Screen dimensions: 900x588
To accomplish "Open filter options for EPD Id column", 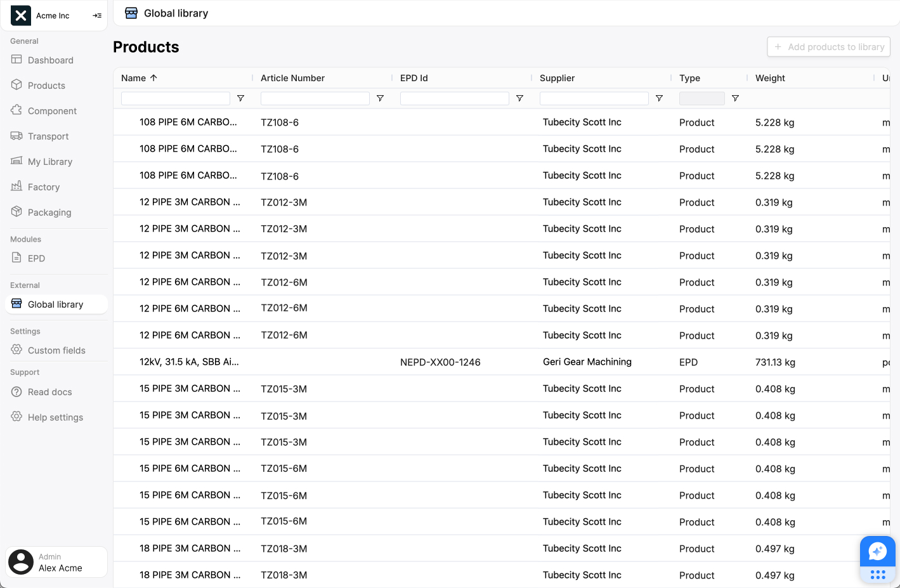I will coord(519,98).
